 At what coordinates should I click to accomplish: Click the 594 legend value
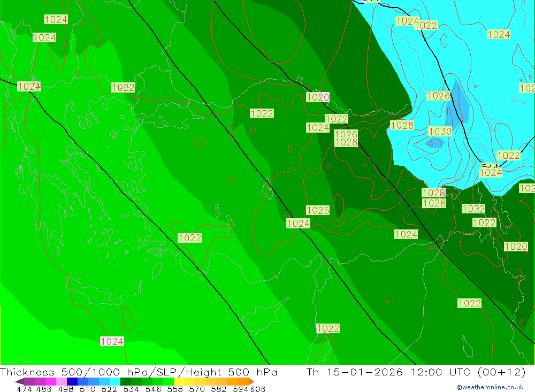241,389
